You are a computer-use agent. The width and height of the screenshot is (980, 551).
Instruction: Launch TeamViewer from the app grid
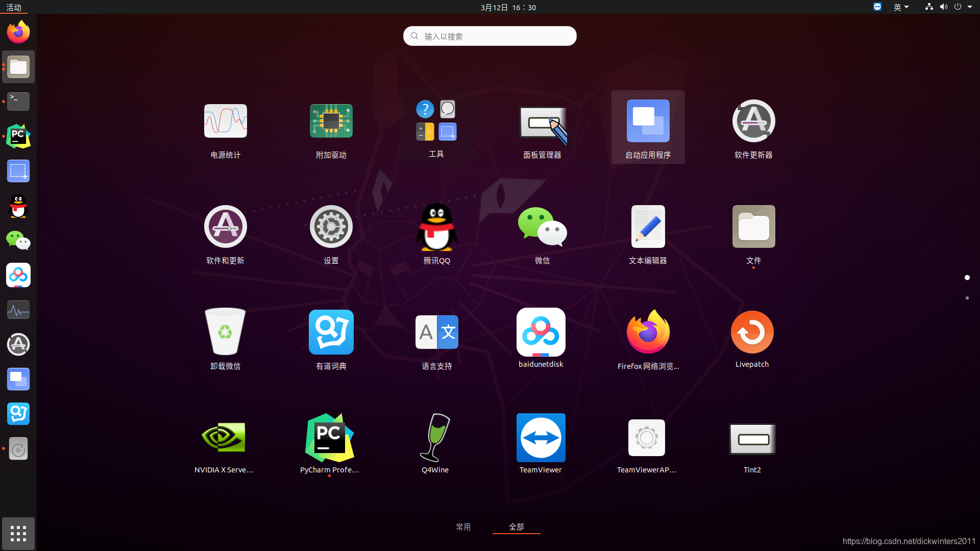(x=541, y=437)
